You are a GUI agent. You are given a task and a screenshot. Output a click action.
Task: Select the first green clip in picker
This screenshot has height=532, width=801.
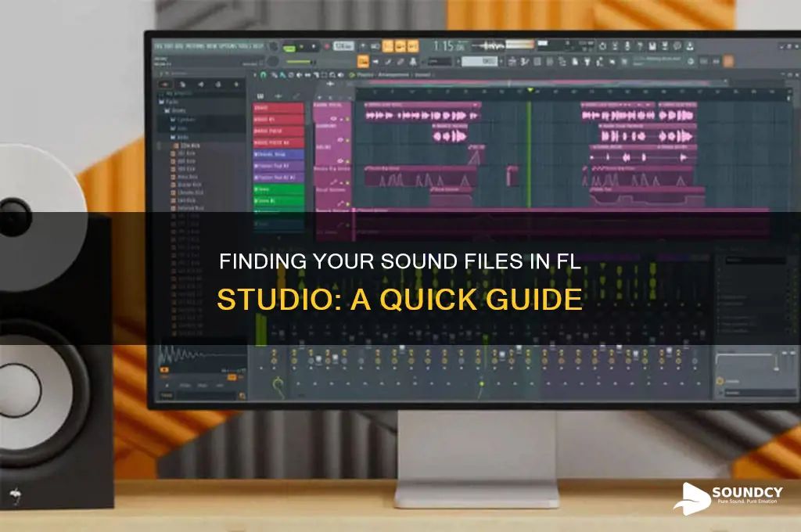pyautogui.click(x=278, y=189)
